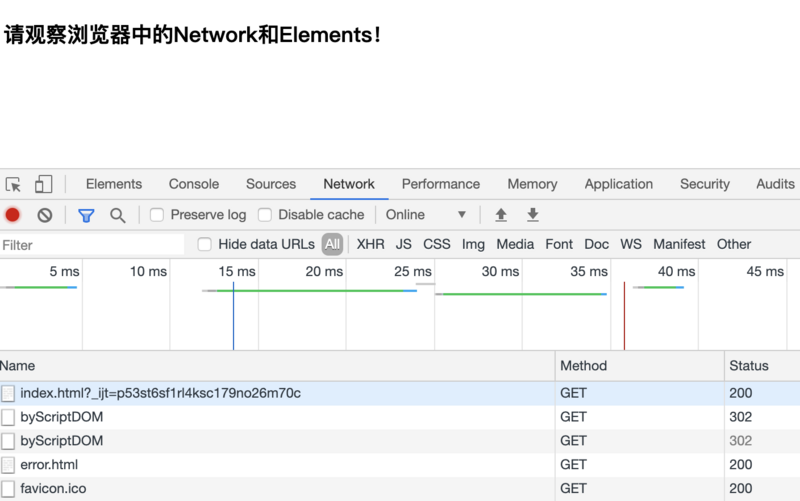Tick the Hide data URLs checkbox
Image resolution: width=800 pixels, height=501 pixels.
[x=205, y=244]
